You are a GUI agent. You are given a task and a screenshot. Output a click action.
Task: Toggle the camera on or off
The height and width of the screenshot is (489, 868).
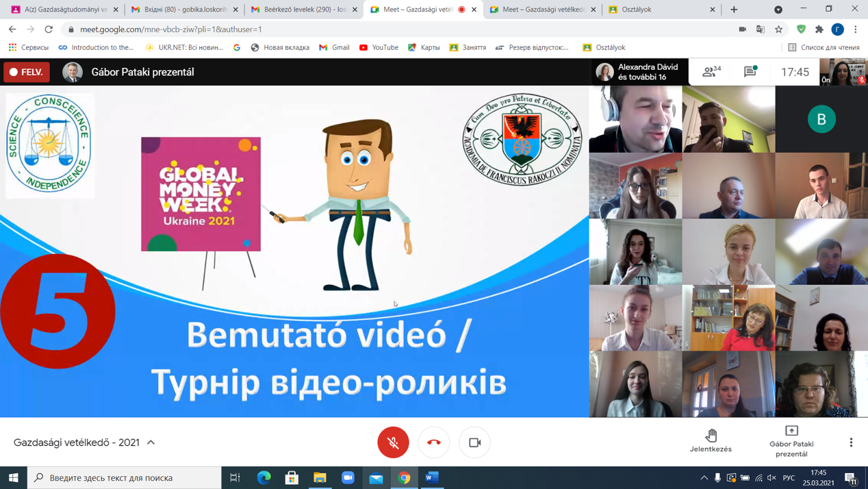coord(474,442)
